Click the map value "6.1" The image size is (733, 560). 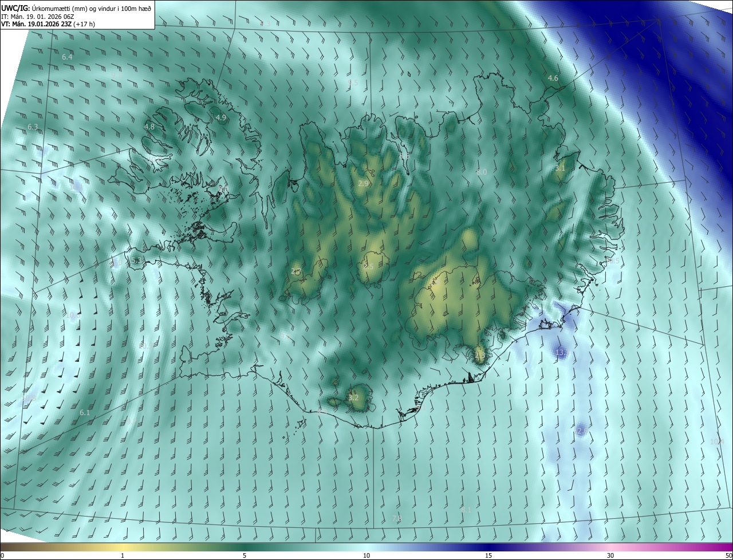85,412
